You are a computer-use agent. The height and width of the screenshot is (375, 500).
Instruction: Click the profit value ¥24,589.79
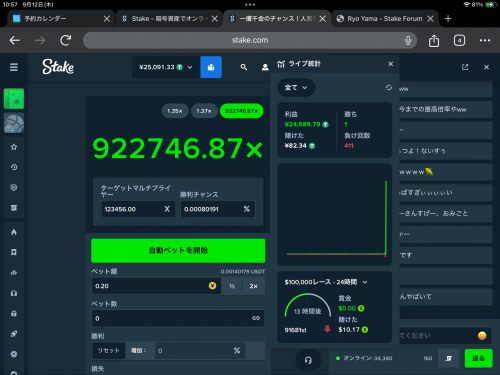click(x=302, y=124)
